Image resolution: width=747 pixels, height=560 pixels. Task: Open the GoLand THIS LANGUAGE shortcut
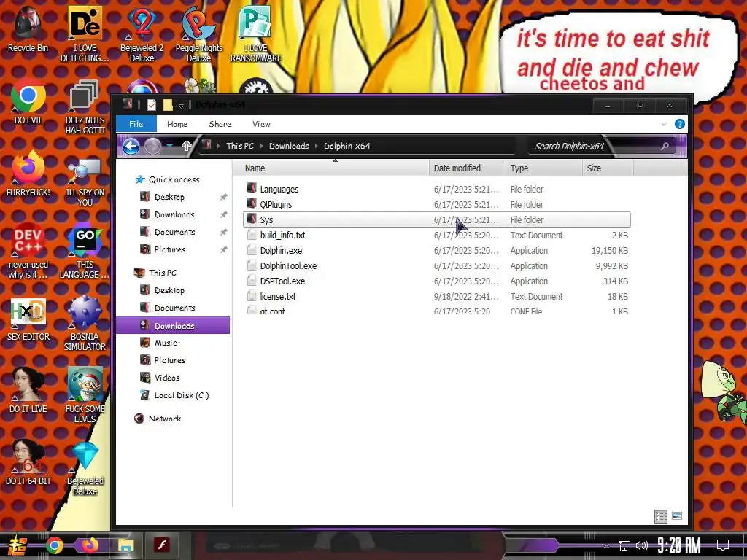click(85, 251)
